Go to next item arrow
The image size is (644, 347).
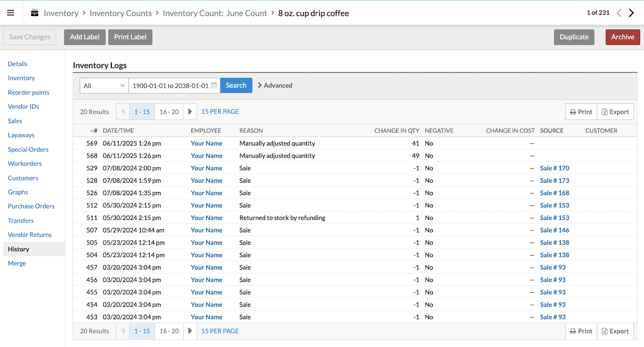point(631,13)
